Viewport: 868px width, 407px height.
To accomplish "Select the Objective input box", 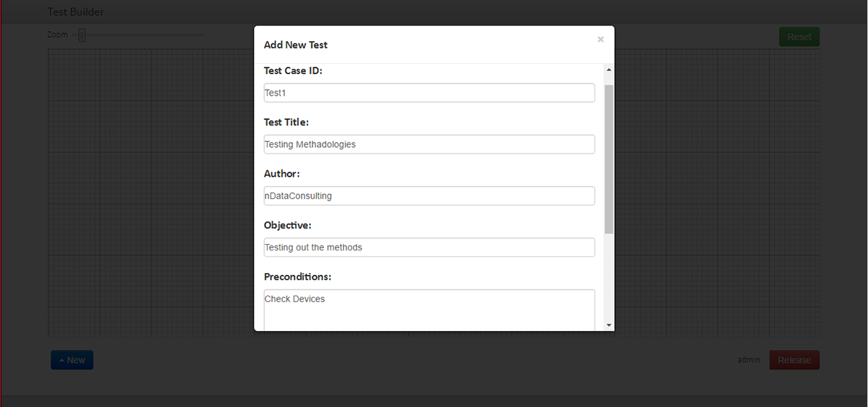I will click(x=430, y=247).
